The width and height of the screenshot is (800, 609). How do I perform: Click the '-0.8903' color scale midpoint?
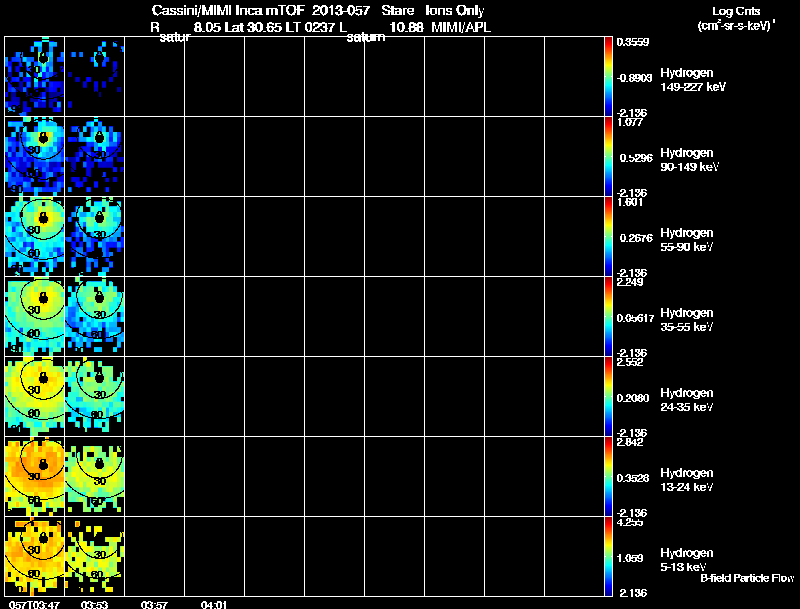[x=634, y=78]
